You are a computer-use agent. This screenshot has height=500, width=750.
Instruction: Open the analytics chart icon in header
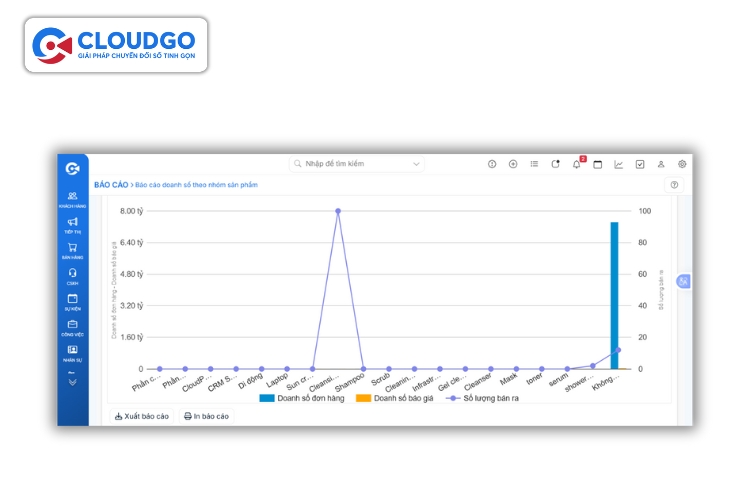[619, 164]
